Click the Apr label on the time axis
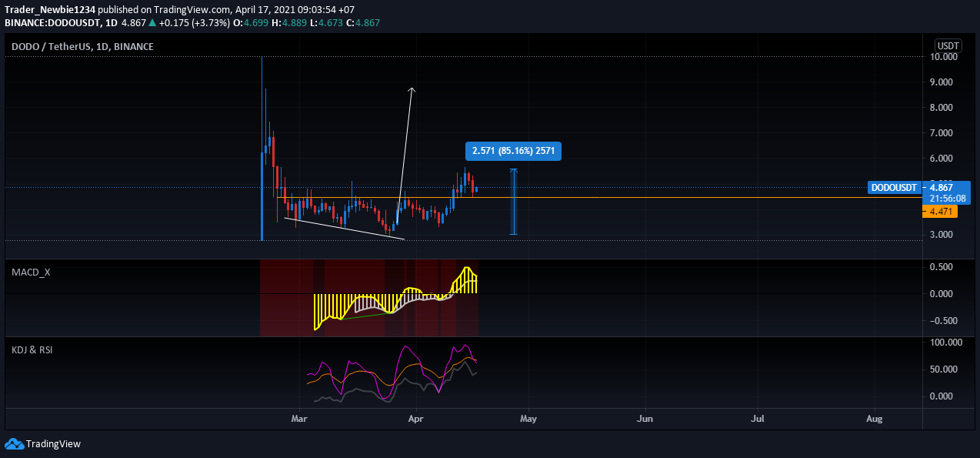Image resolution: width=980 pixels, height=458 pixels. click(416, 420)
